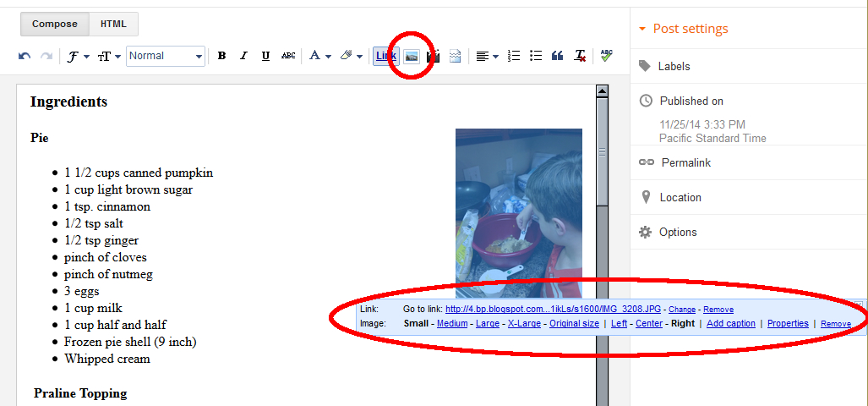
Task: Open the Normal paragraph style dropdown
Action: pyautogui.click(x=166, y=57)
